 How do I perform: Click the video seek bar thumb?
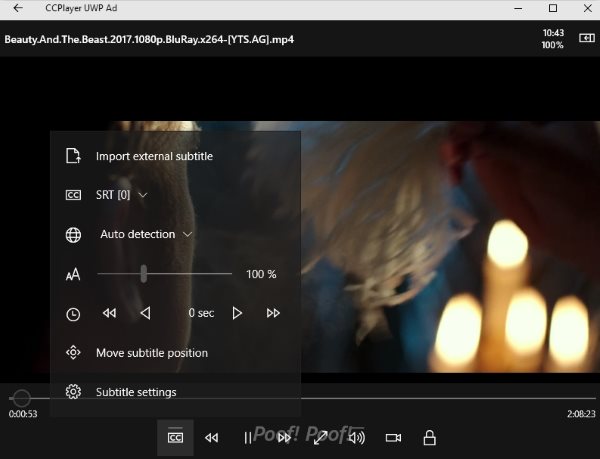21,398
